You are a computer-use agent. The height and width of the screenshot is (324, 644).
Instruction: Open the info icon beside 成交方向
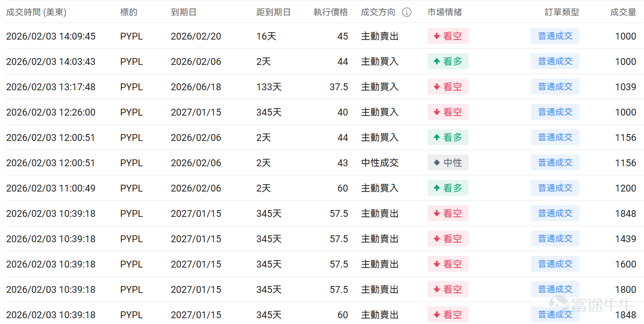click(406, 12)
